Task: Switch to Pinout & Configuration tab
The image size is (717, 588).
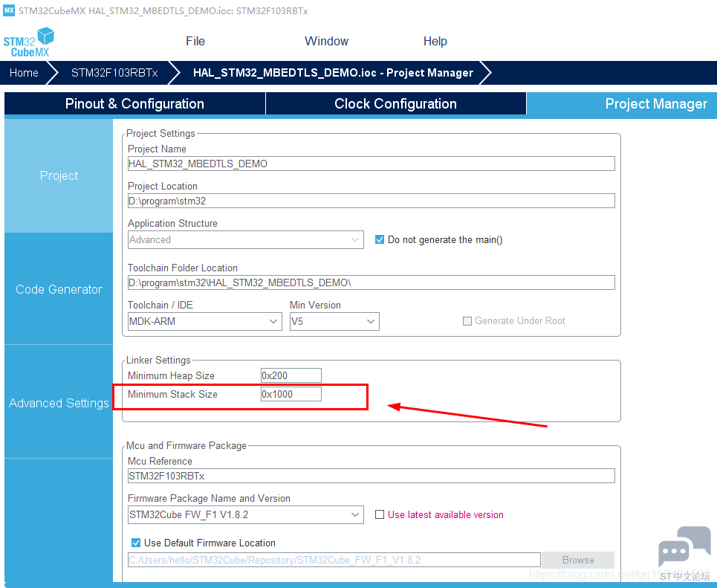Action: 135,104
